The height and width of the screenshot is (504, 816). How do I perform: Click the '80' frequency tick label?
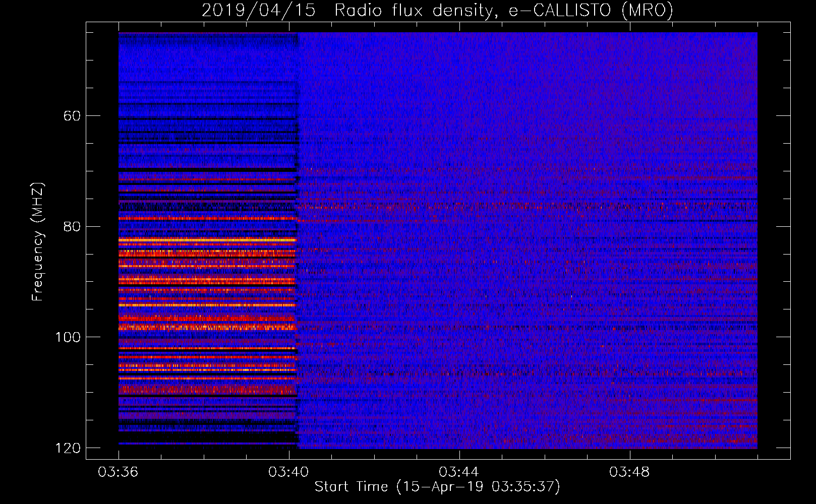(72, 226)
